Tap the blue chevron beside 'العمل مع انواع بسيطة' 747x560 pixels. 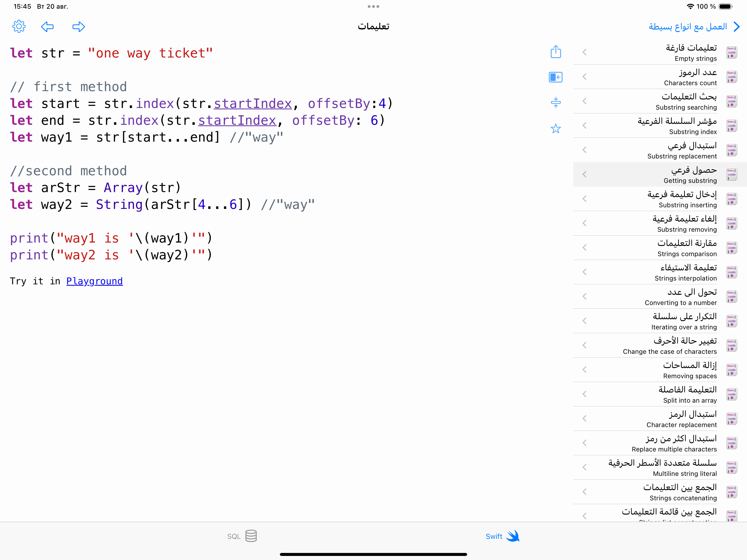pyautogui.click(x=737, y=26)
